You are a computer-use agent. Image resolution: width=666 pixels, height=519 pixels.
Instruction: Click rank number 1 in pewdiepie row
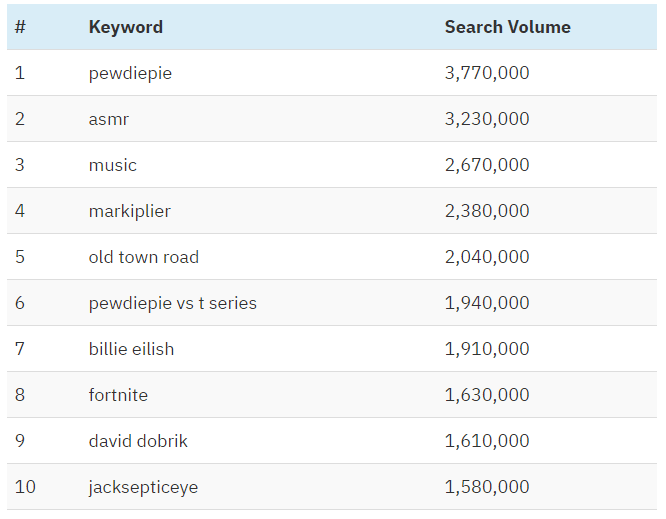(x=20, y=73)
